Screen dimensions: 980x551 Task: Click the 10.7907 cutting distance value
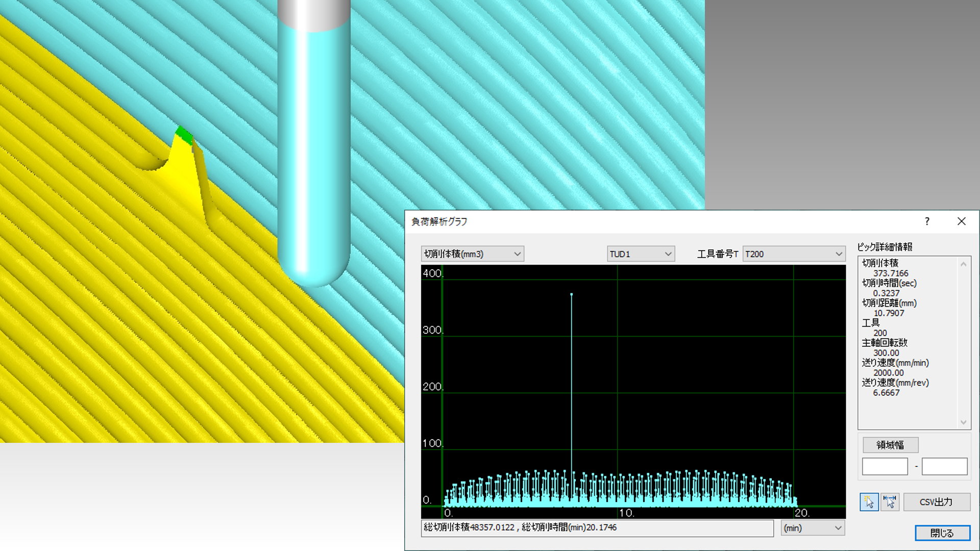click(889, 313)
